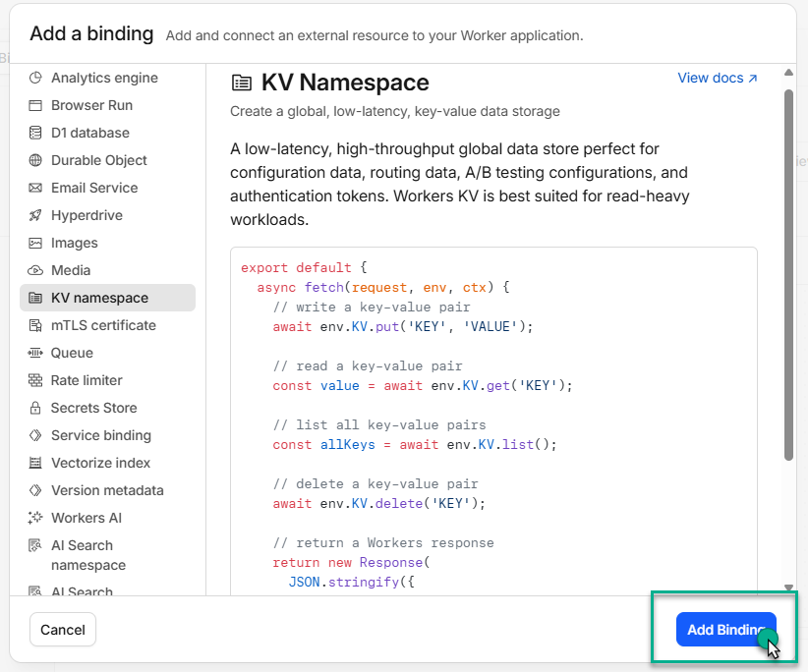Open the View docs link
The image size is (808, 672).
(718, 78)
